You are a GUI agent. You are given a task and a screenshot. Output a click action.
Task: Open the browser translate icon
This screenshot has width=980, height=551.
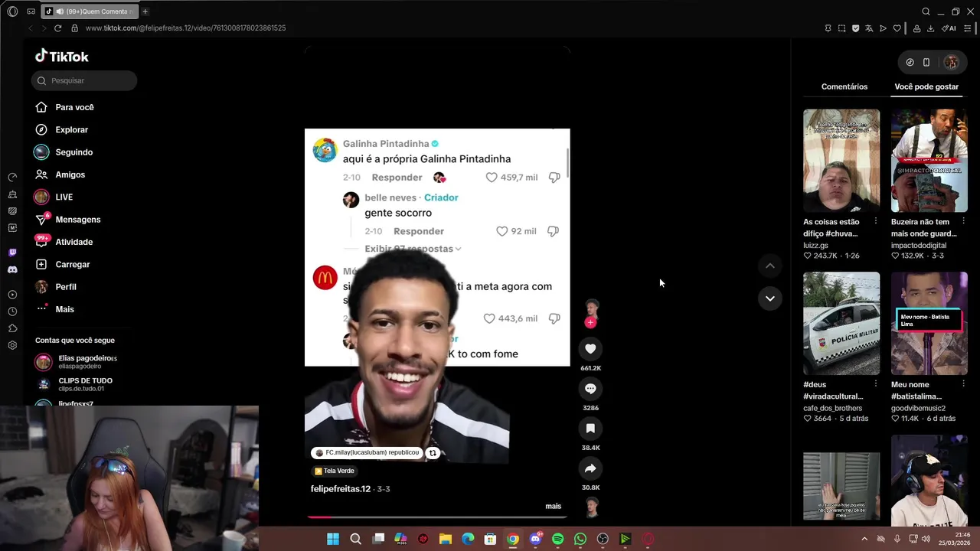tap(869, 28)
